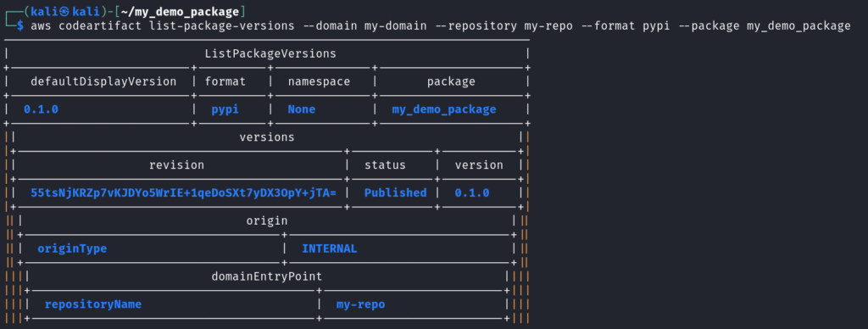The image size is (868, 329).
Task: Click the 'revision' column header
Action: point(176,165)
